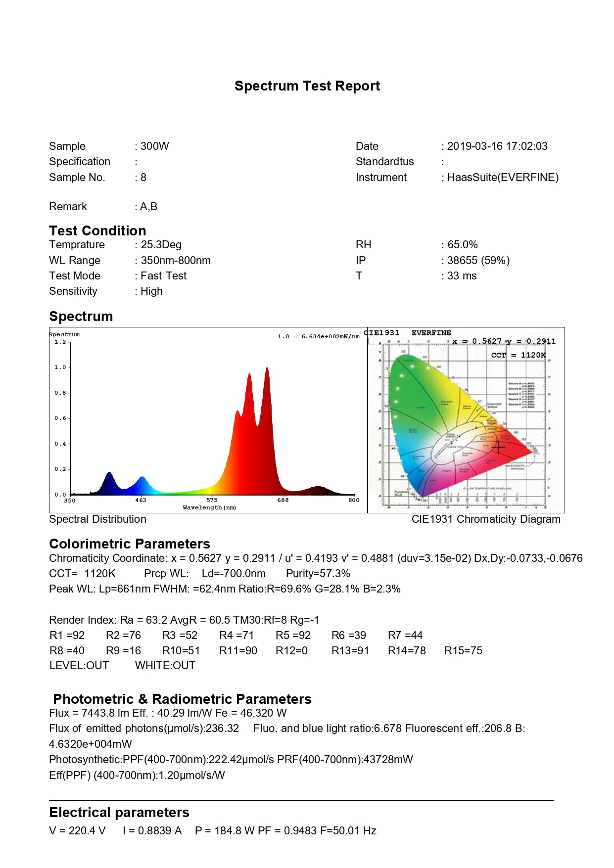Image resolution: width=614 pixels, height=868 pixels.
Task: Click the spectral distribution chart
Action: click(208, 420)
